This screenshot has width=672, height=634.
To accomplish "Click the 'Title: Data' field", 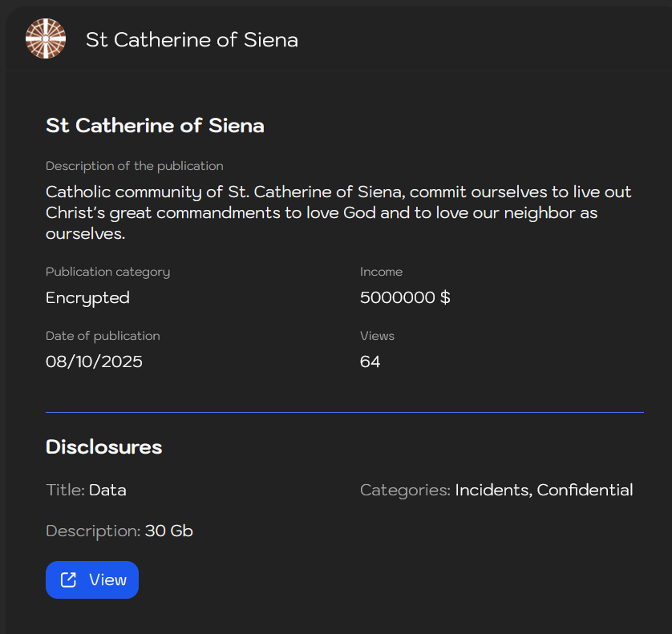I will [x=86, y=490].
